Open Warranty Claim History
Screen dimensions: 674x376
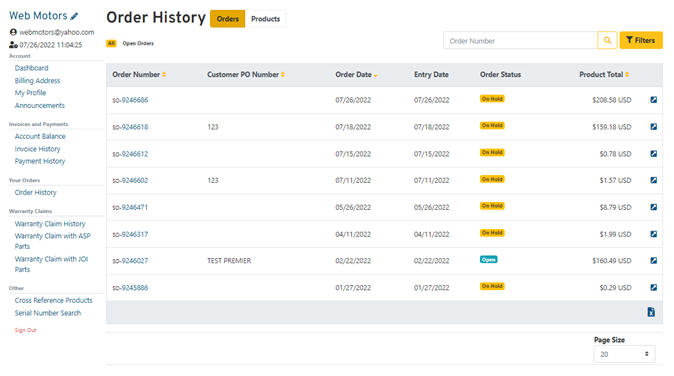50,224
